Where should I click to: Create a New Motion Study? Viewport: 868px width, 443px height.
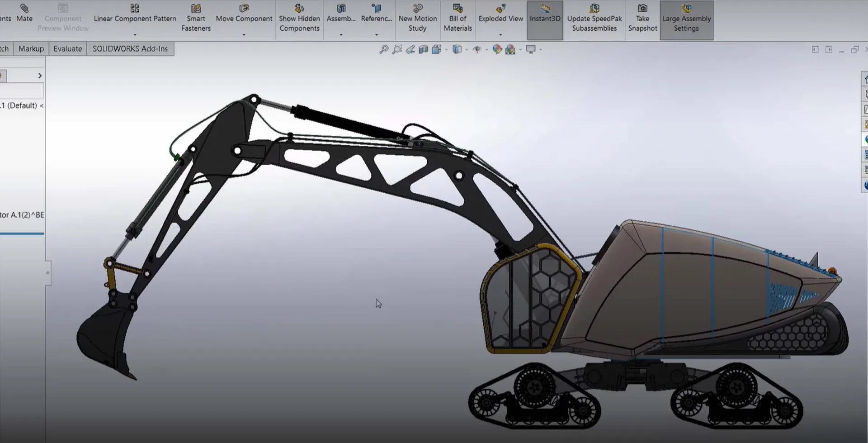click(417, 18)
